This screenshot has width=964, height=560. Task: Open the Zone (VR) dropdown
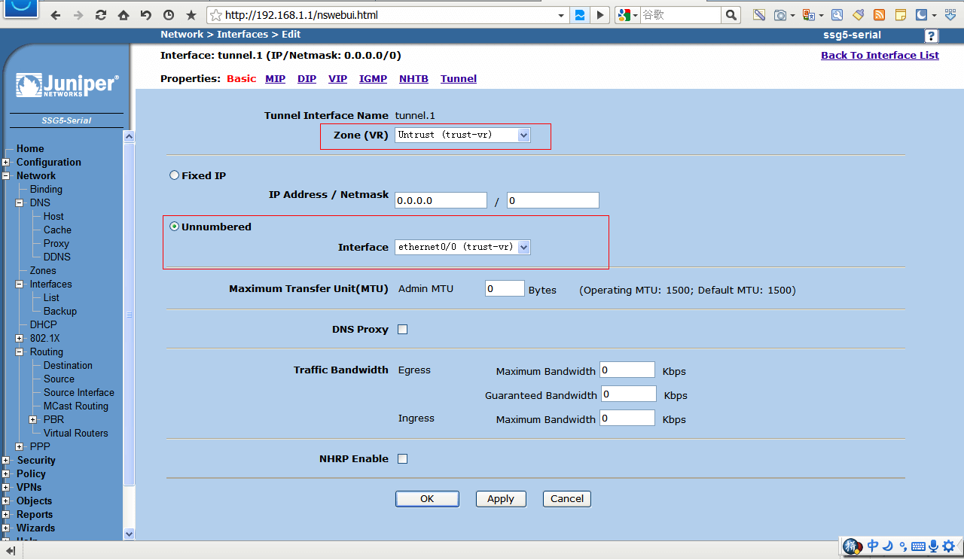(462, 135)
